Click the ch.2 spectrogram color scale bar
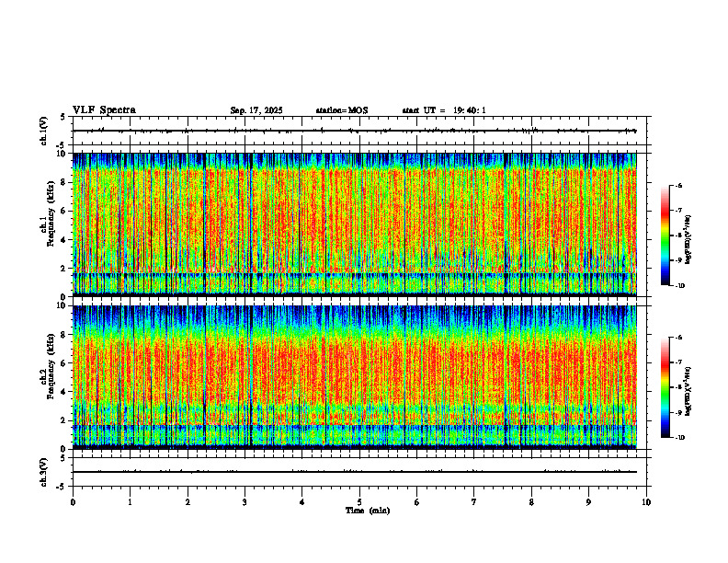This screenshot has width=728, height=563. (665, 387)
